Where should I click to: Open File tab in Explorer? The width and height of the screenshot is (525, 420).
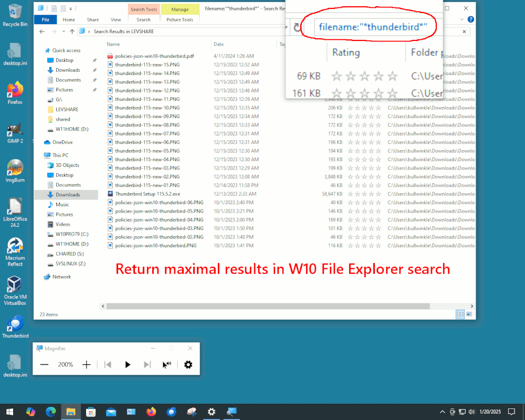(x=46, y=20)
